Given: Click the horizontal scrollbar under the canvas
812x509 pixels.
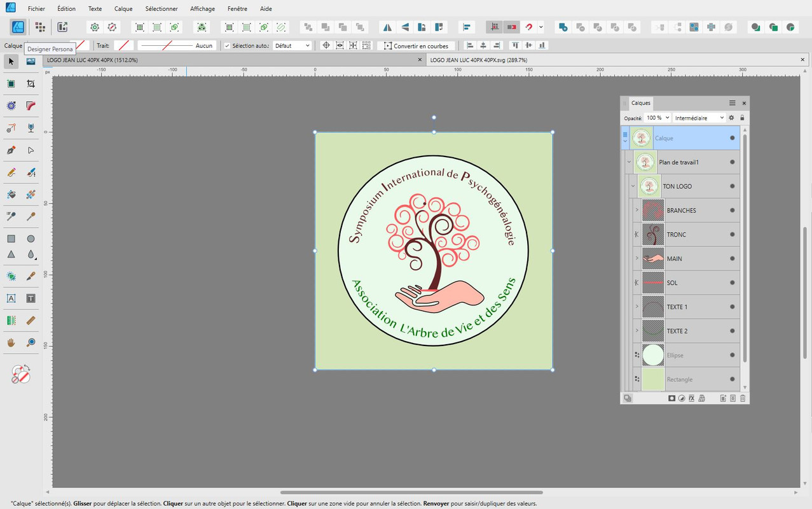Looking at the screenshot, I should click(x=411, y=492).
